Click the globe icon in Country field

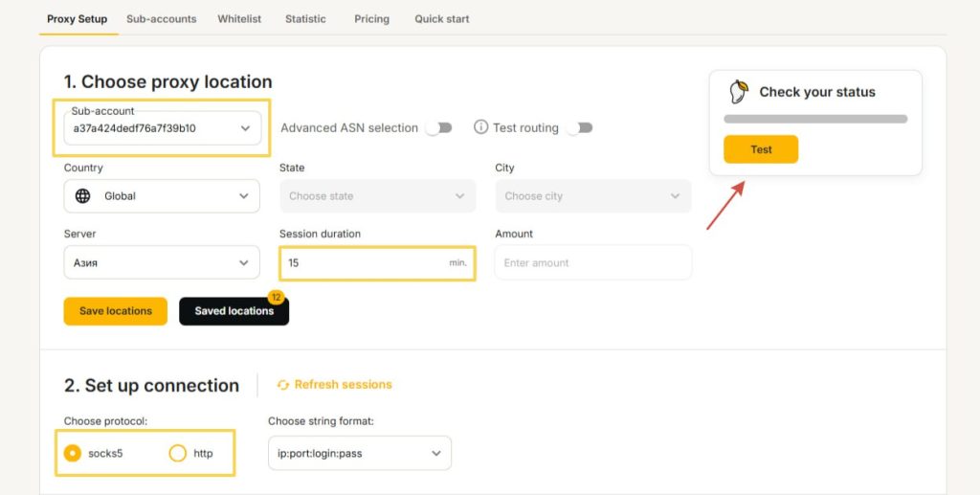click(x=83, y=196)
